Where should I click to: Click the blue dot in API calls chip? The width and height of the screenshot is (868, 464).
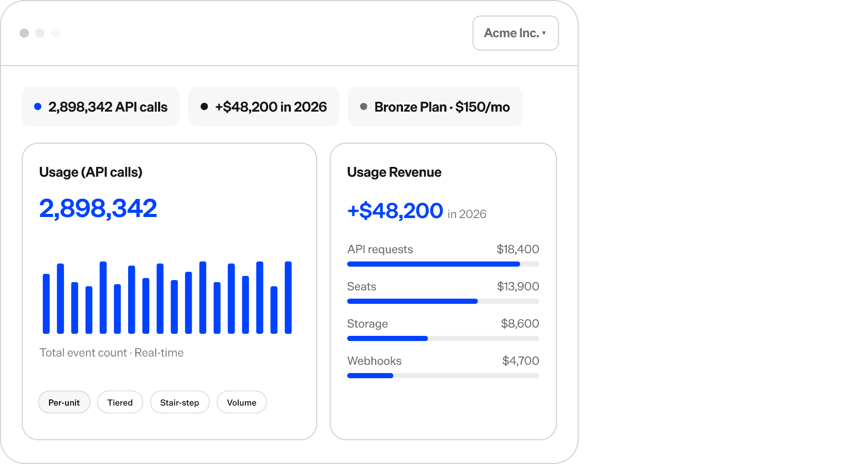(38, 106)
